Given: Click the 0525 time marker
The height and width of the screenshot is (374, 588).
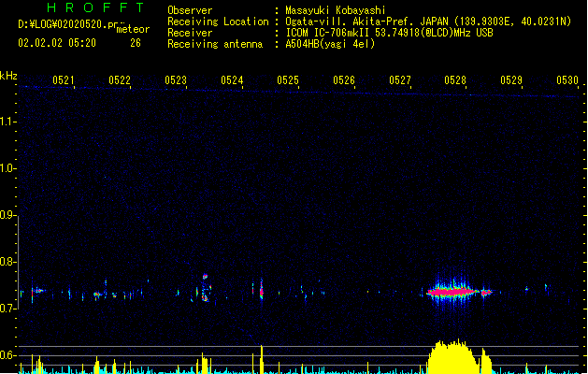Looking at the screenshot, I should click(288, 80).
